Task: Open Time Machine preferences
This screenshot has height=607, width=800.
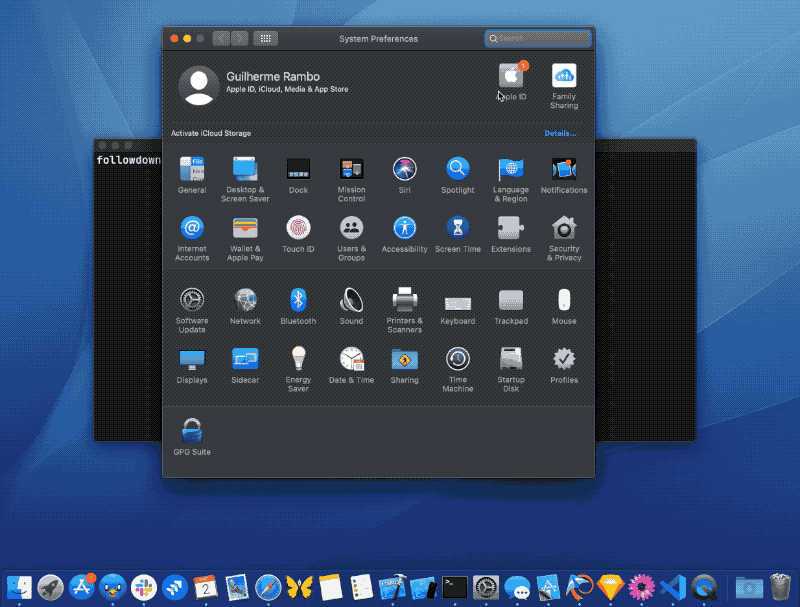Action: 458,359
